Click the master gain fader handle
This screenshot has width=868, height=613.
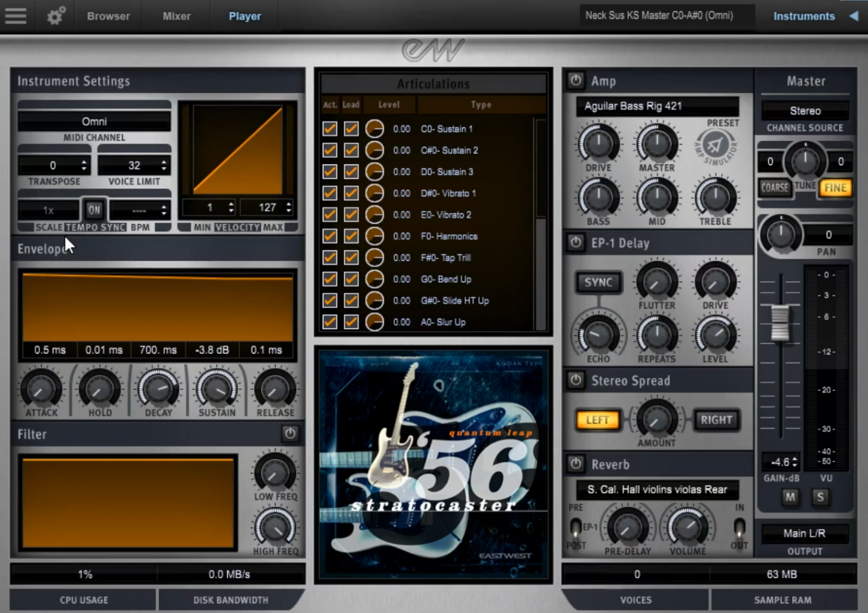[780, 322]
